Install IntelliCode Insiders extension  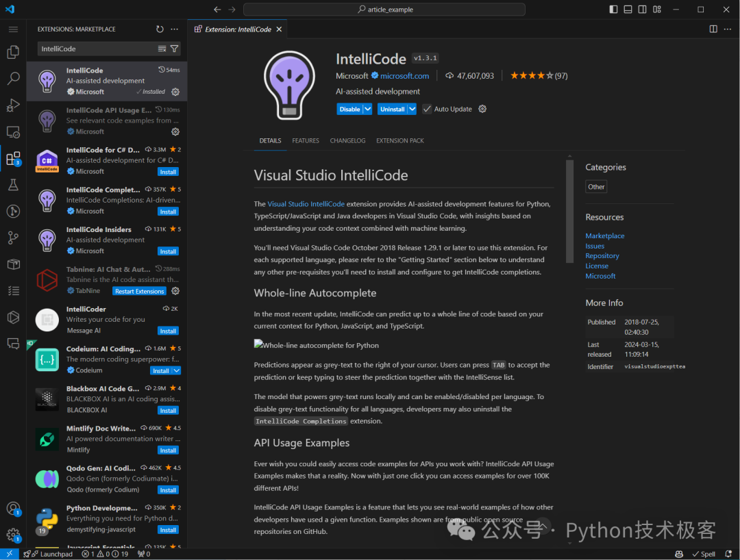coord(168,251)
